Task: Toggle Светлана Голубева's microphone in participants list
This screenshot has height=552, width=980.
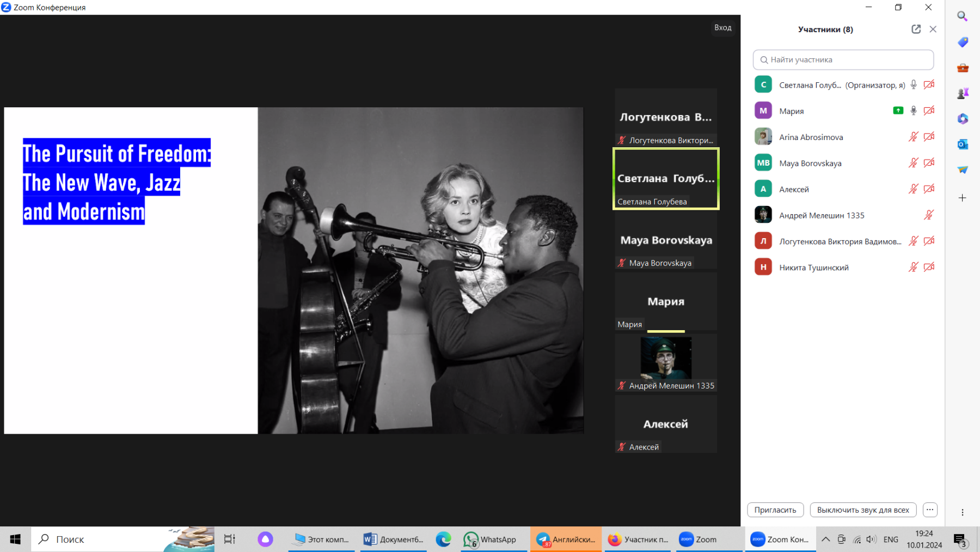Action: pyautogui.click(x=914, y=84)
